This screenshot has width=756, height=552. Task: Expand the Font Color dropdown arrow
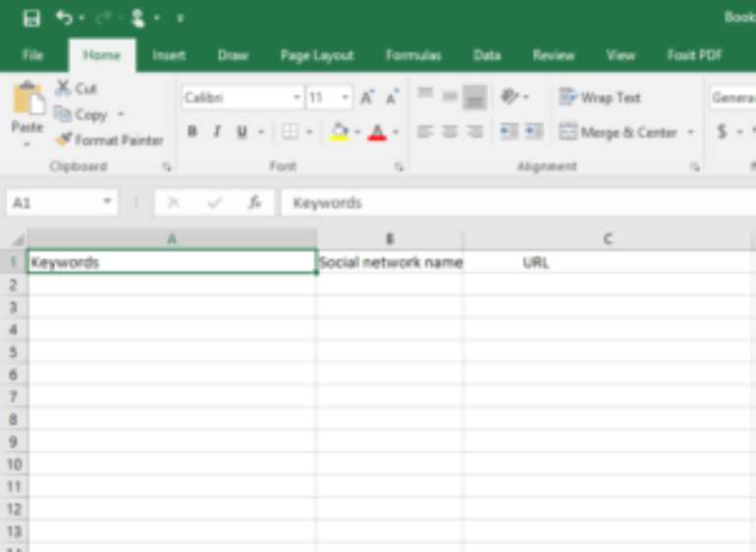pos(396,132)
